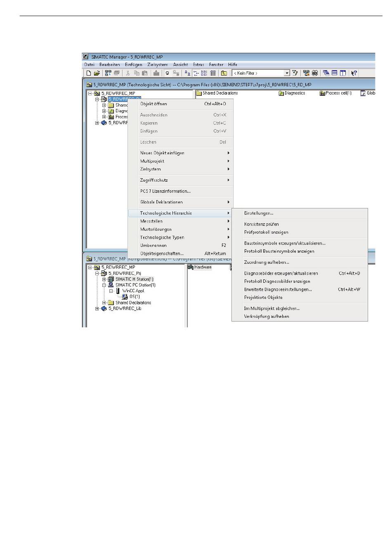Screen dimensions: 392x537
Task: Select Konsistenz prüfen in the submenu
Action: (x=300, y=225)
